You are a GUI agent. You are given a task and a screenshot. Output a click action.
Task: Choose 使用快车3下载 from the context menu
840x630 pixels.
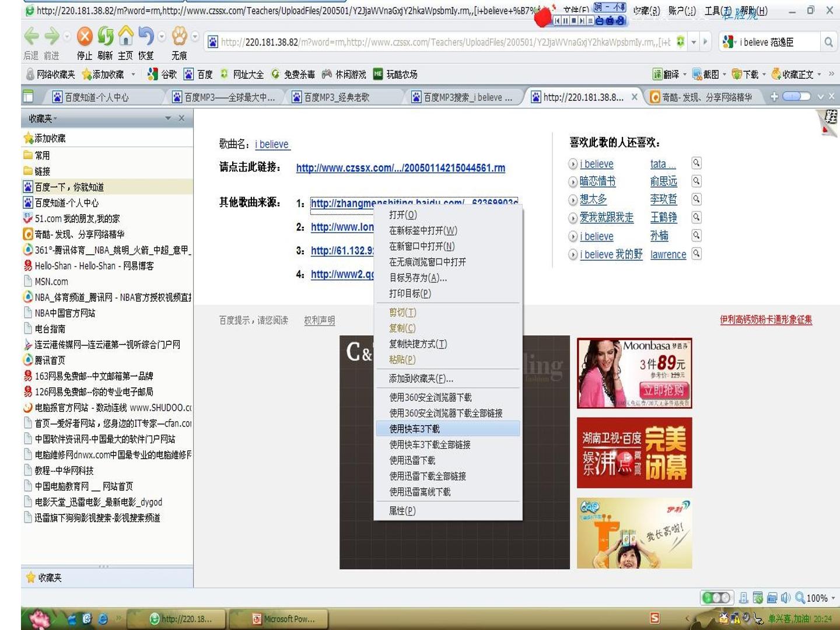click(448, 429)
